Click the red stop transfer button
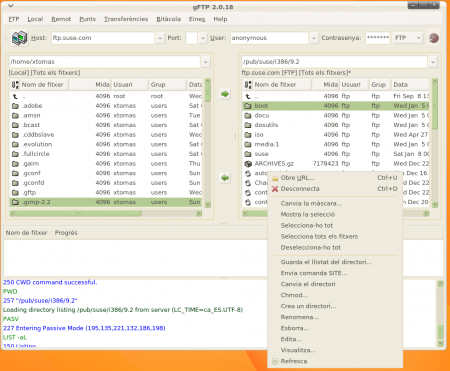Image resolution: width=450 pixels, height=371 pixels. 434,38
